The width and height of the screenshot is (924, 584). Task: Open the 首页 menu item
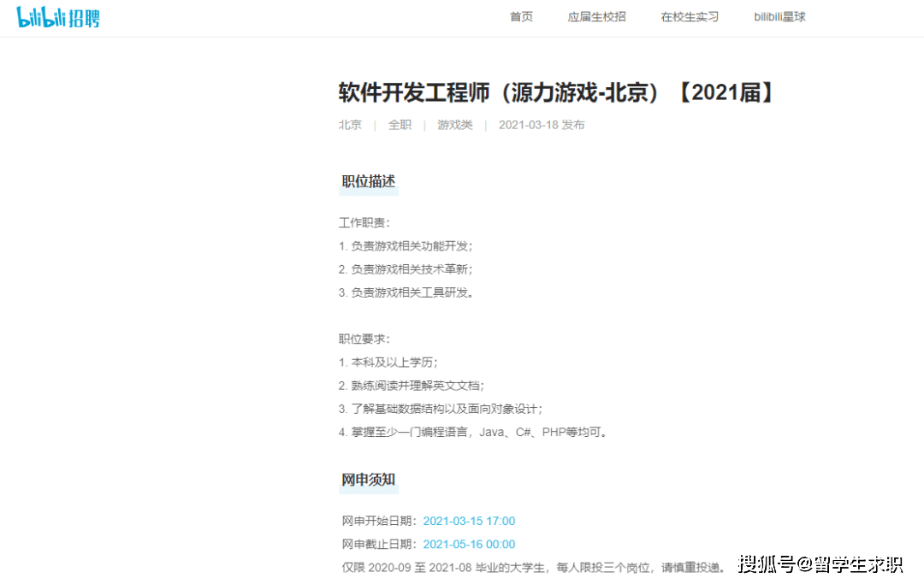tap(521, 17)
